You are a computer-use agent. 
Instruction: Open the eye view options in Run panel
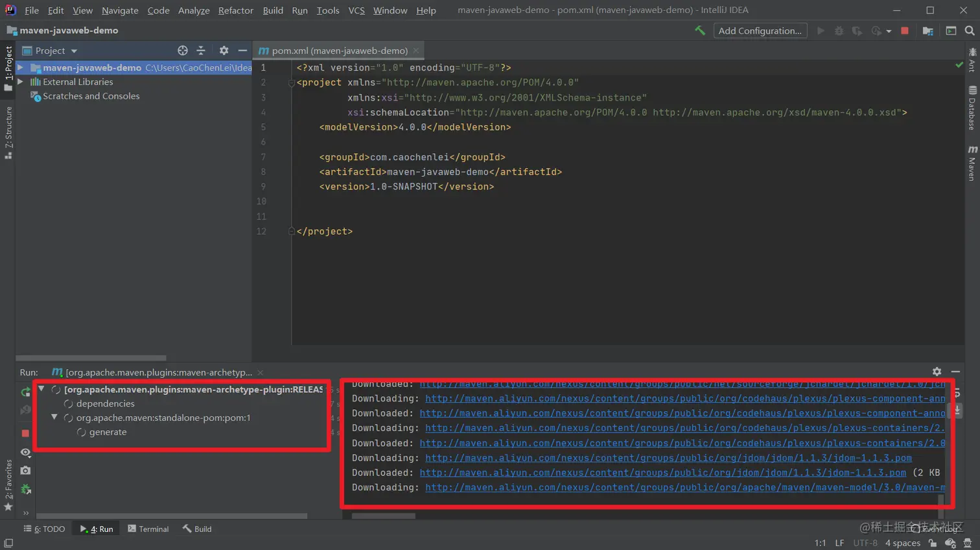(25, 453)
